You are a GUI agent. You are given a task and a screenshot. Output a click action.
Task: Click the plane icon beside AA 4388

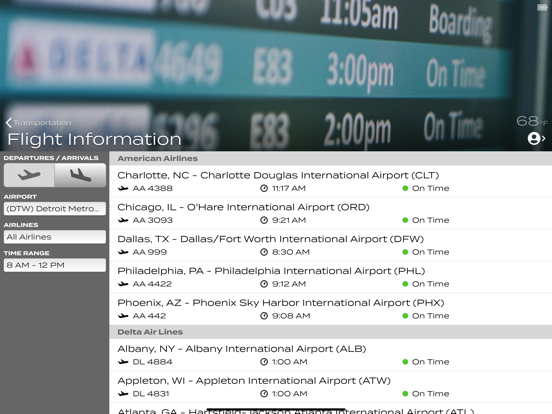click(x=123, y=188)
